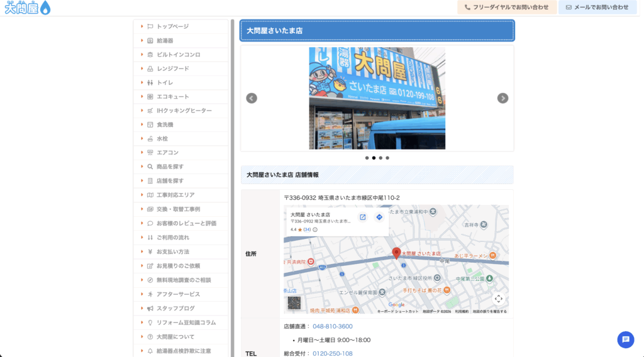Call store number 048-810-3600
The height and width of the screenshot is (357, 644).
[x=332, y=327]
